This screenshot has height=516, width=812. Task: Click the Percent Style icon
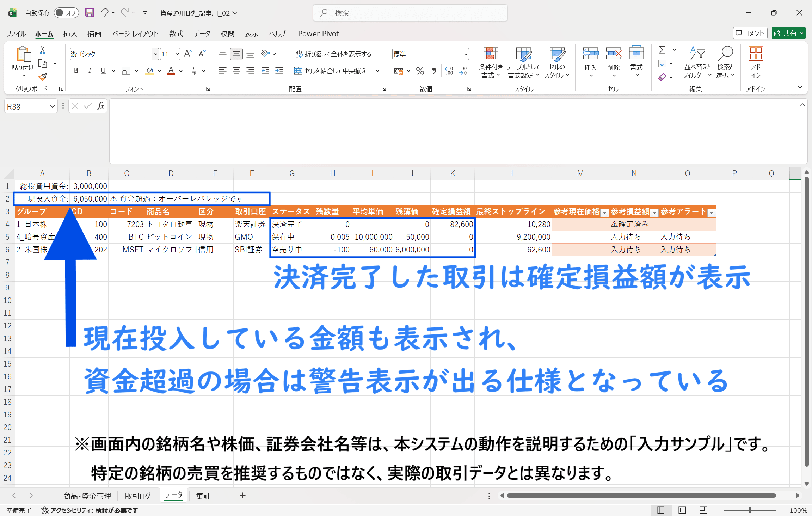point(420,71)
